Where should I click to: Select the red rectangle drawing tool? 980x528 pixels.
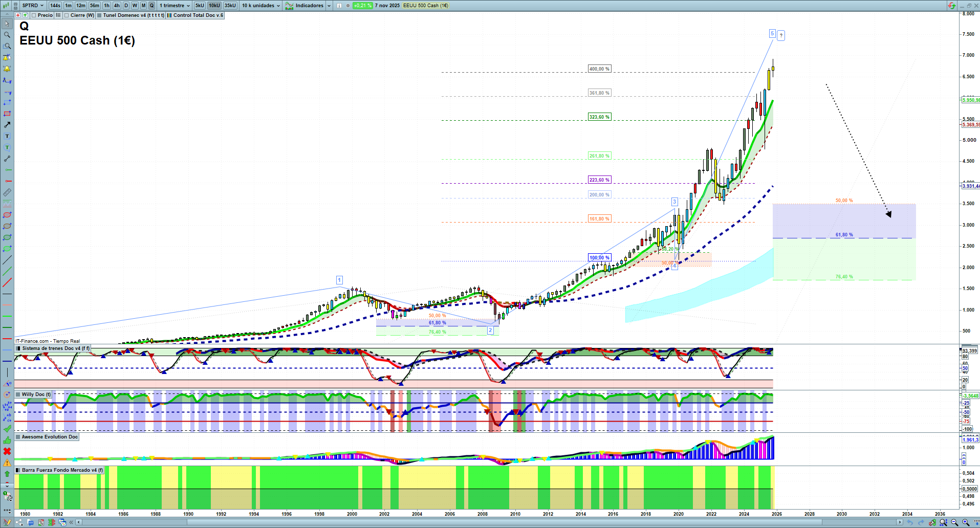pos(7,114)
